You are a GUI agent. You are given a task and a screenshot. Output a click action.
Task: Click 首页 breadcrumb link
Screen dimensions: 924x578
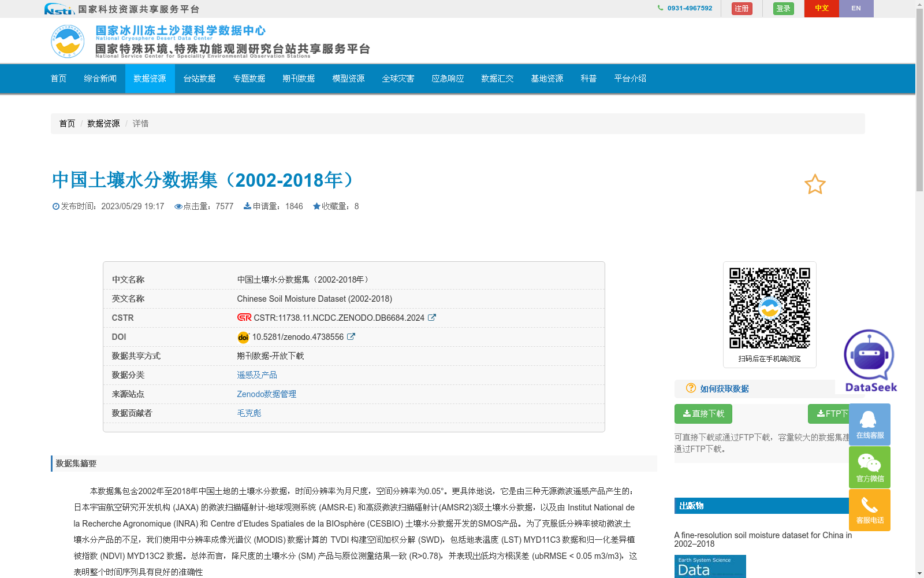pyautogui.click(x=67, y=123)
